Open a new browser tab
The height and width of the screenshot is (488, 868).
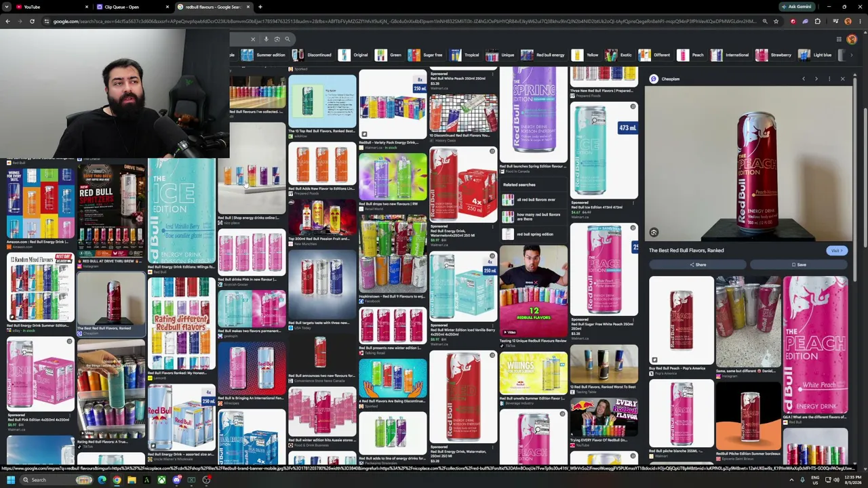[x=260, y=7]
